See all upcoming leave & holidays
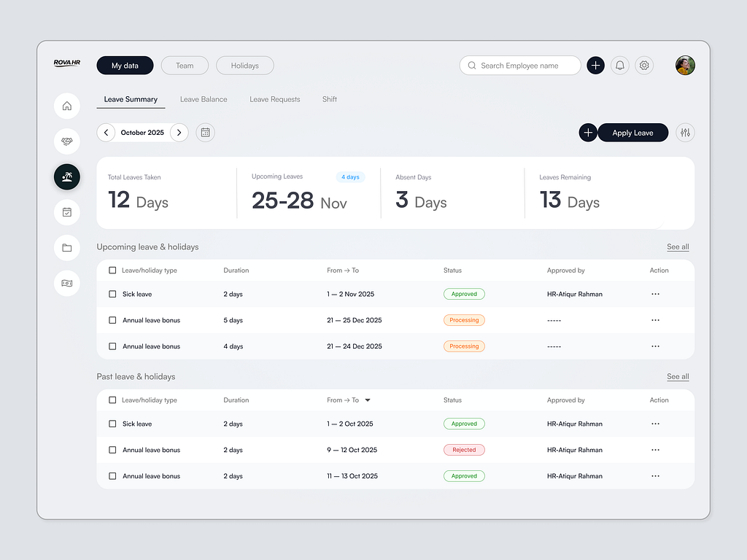 pos(678,246)
